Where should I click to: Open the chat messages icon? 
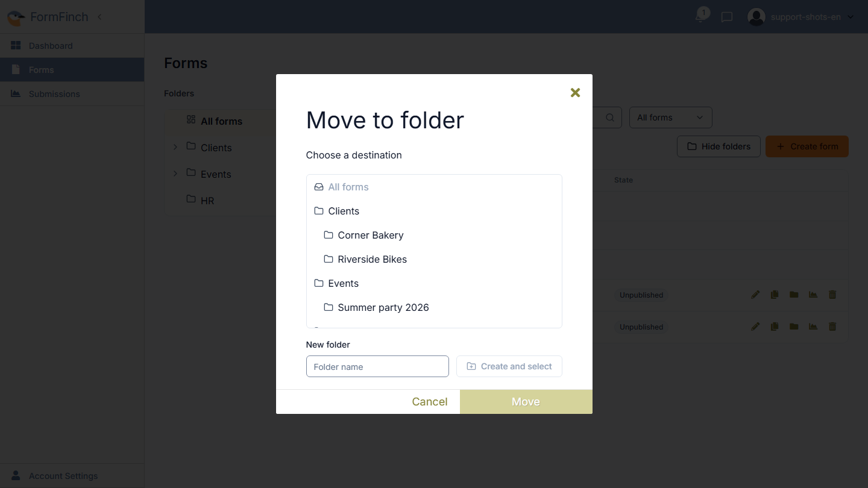(x=727, y=17)
